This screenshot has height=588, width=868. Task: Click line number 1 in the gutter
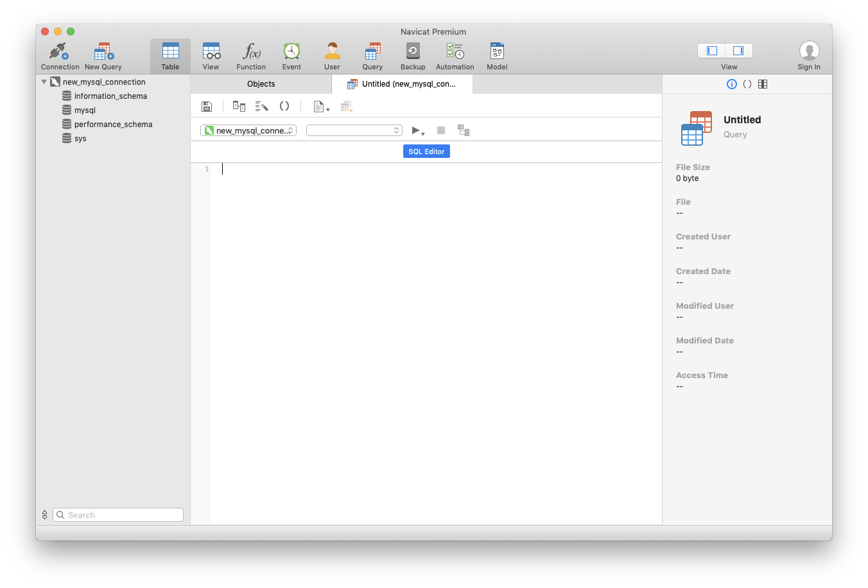207,169
